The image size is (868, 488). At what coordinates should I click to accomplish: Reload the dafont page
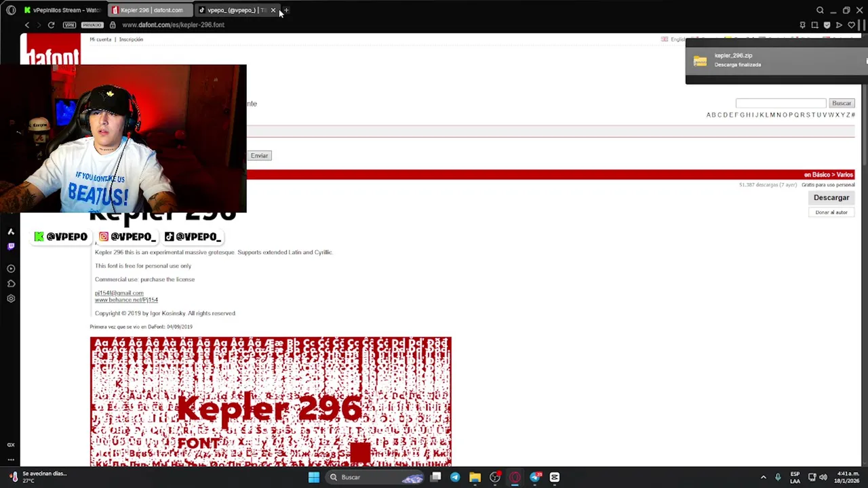(x=51, y=25)
